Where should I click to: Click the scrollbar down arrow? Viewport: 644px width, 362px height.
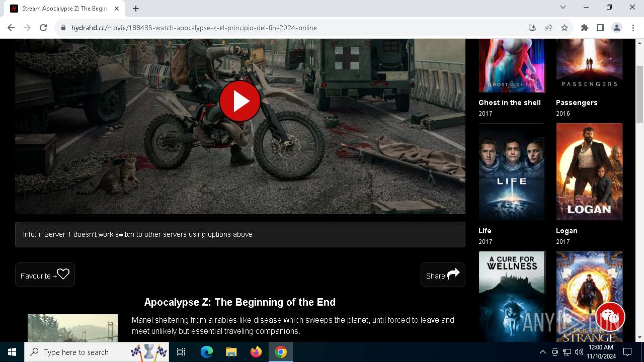tap(639, 337)
